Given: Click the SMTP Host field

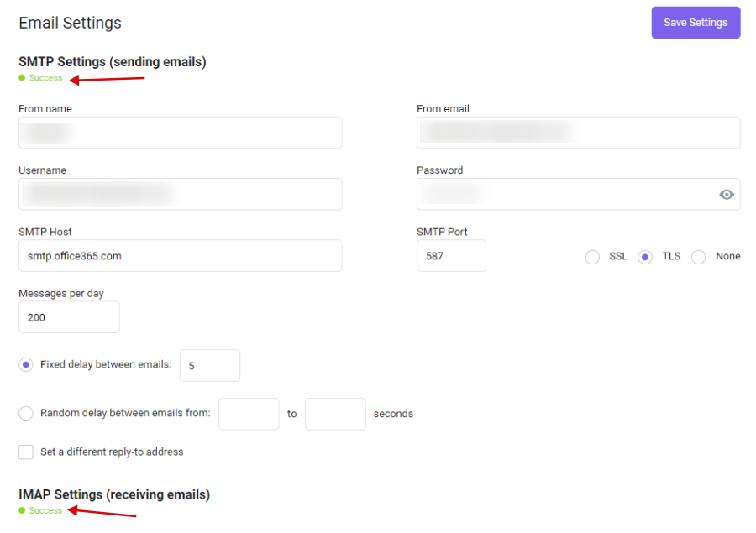Looking at the screenshot, I should click(x=181, y=256).
